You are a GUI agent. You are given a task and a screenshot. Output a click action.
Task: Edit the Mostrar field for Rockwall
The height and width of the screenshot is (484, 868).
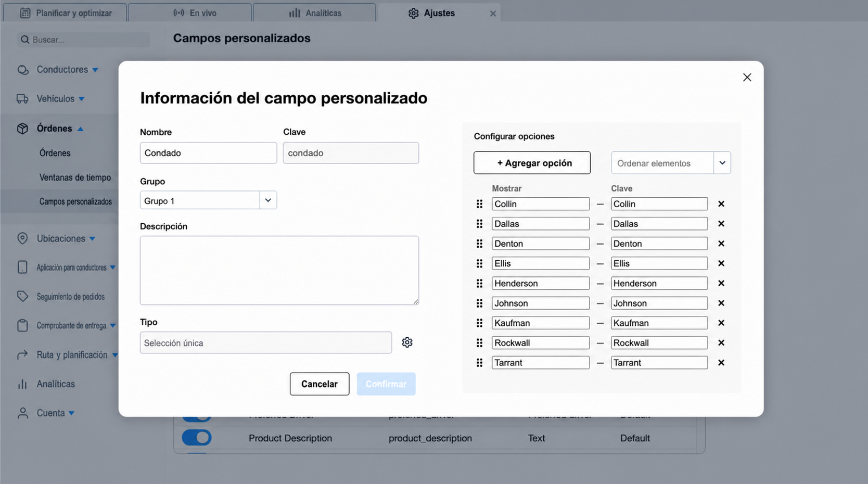click(x=541, y=343)
